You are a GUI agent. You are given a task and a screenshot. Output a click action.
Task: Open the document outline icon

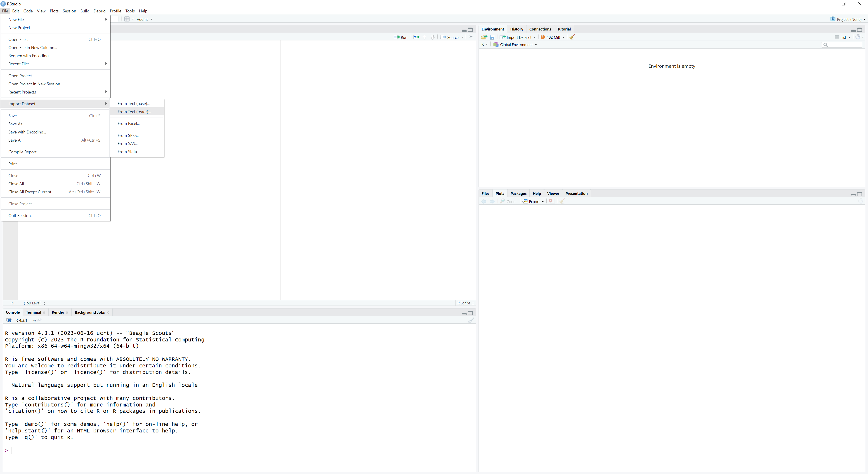(x=471, y=37)
